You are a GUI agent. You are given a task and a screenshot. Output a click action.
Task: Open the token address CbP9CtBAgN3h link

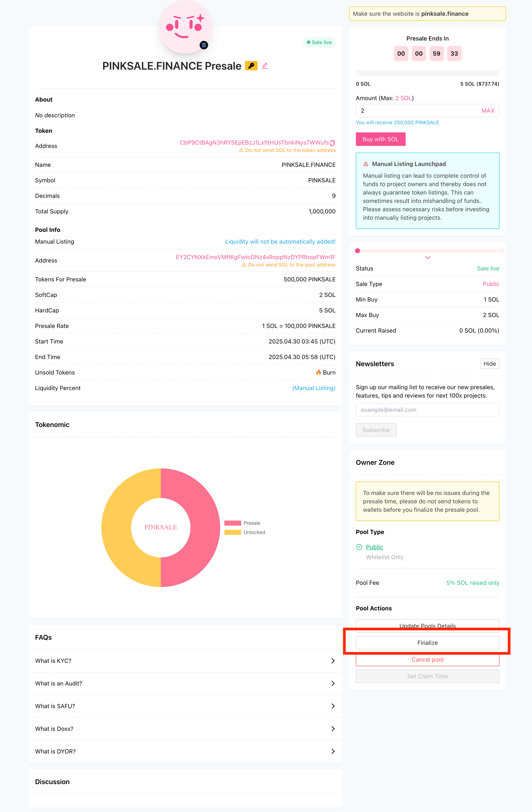[254, 143]
